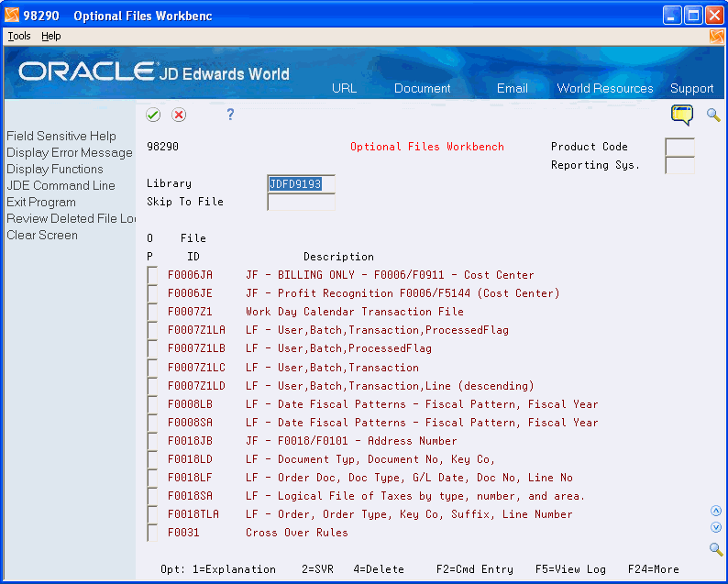Click Display Error Message link
The width and height of the screenshot is (728, 584).
point(70,153)
